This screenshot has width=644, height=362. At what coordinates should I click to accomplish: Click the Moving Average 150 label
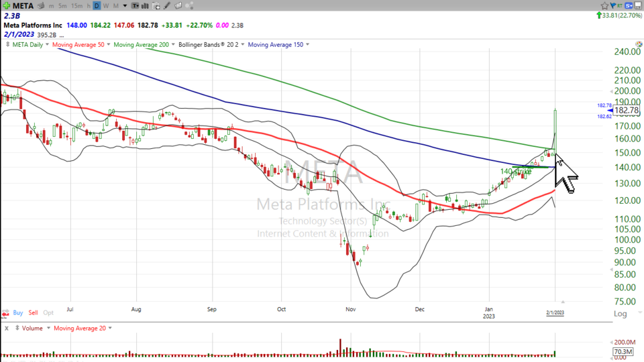click(x=275, y=44)
